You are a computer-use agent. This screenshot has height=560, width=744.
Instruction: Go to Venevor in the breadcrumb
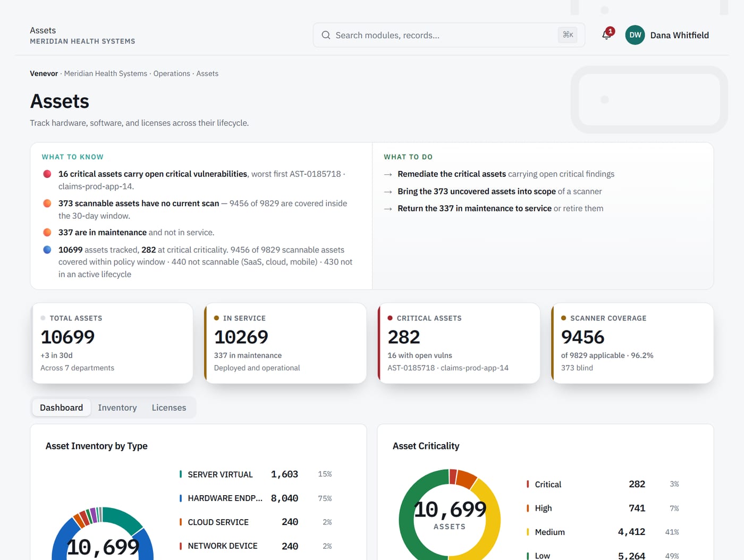coord(44,73)
